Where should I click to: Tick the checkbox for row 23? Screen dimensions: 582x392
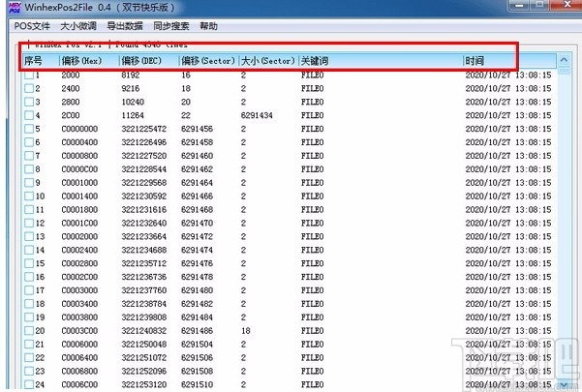click(29, 372)
